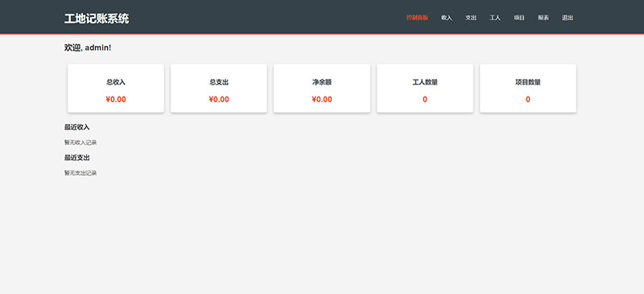
Task: Select the 总收入 summary card
Action: point(116,88)
